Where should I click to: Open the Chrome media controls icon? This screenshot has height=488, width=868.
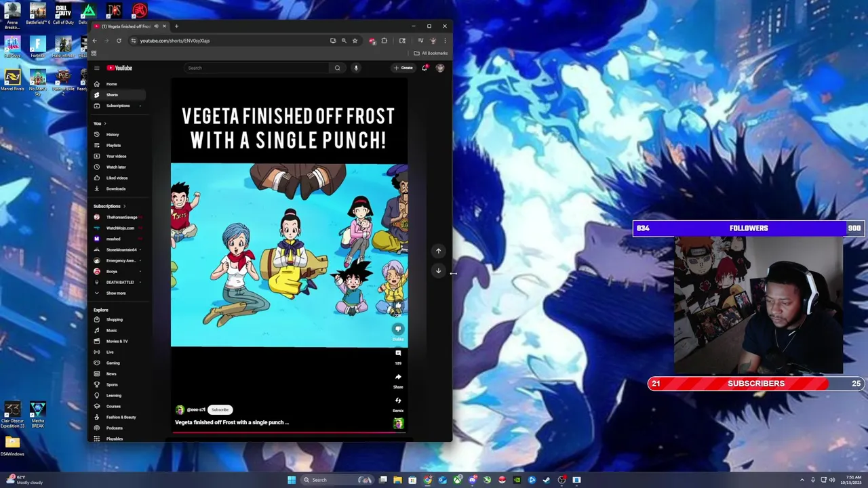(x=420, y=41)
